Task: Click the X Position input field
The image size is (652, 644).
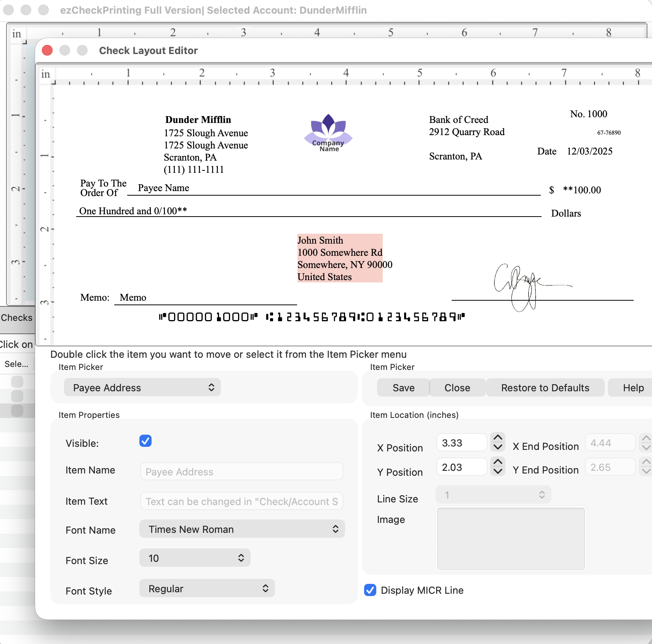Action: pyautogui.click(x=462, y=443)
